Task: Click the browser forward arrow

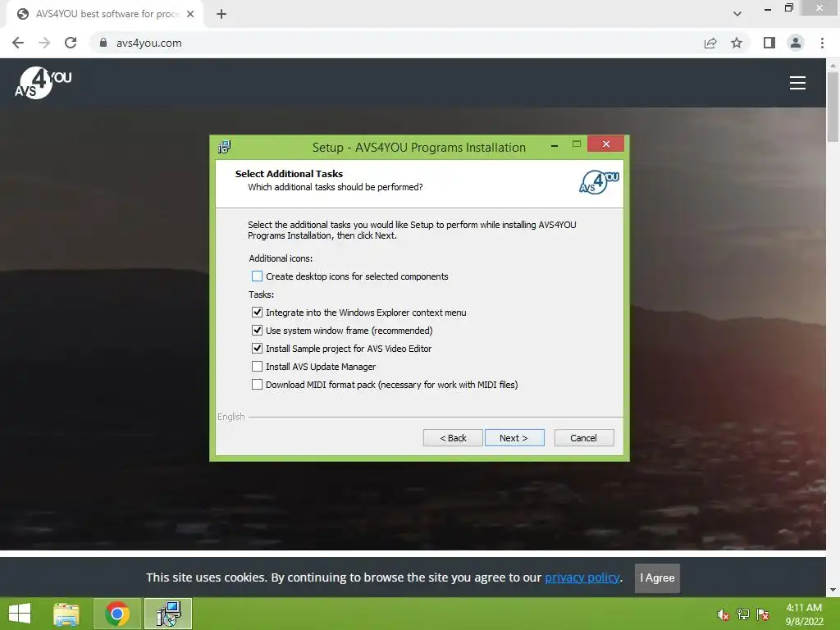Action: [44, 43]
